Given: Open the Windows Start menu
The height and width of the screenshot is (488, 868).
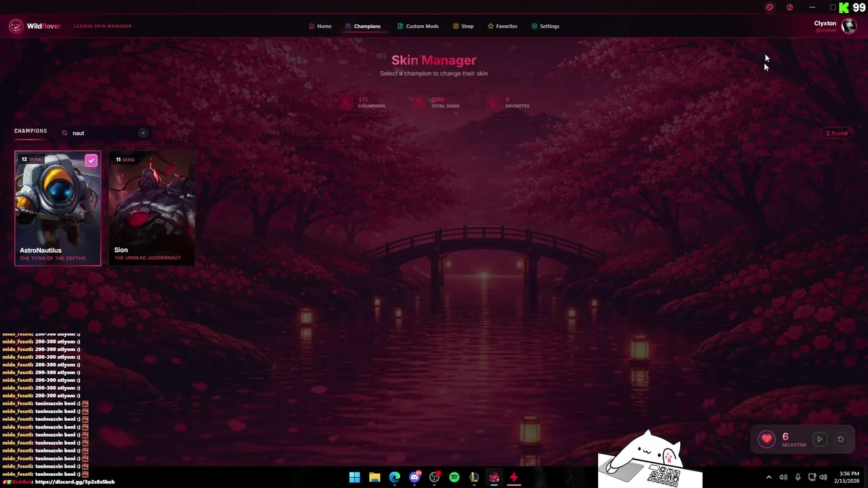Looking at the screenshot, I should pos(355,477).
